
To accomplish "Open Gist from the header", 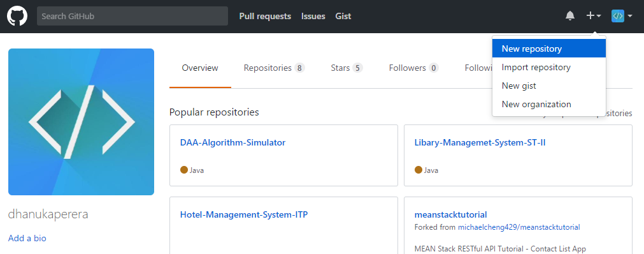I will click(x=343, y=16).
